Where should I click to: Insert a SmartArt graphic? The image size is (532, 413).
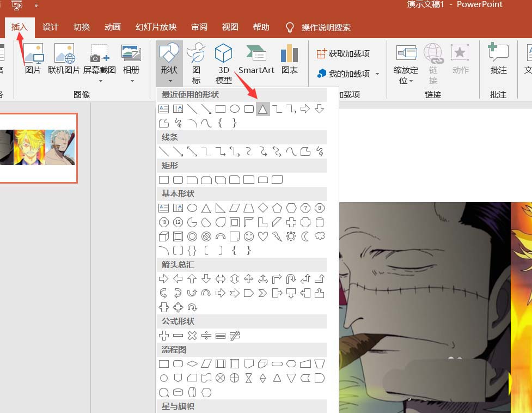256,59
